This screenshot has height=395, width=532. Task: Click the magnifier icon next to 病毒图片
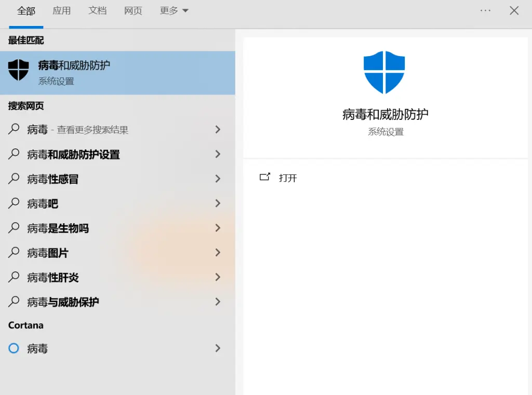(x=14, y=252)
